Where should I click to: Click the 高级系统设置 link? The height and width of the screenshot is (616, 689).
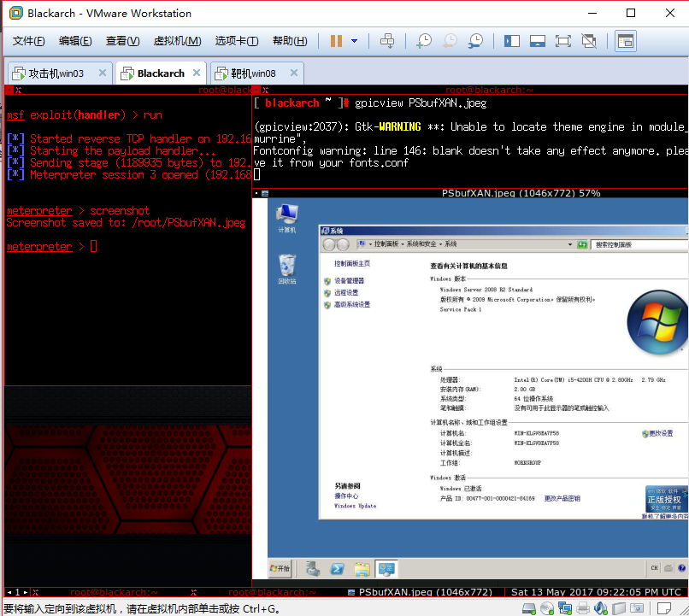tap(352, 304)
